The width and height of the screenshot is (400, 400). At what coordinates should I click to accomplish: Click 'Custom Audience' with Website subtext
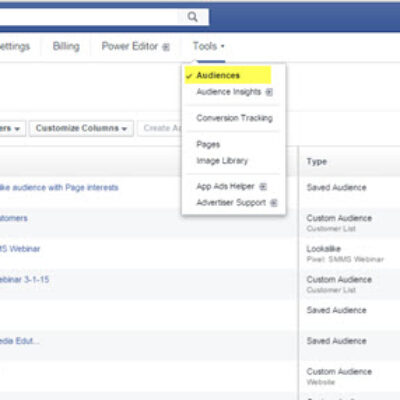coord(339,371)
